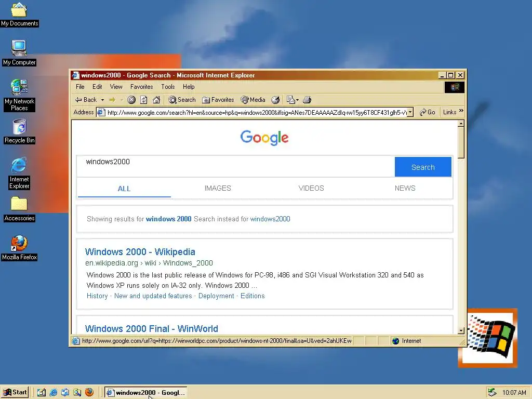Open 'Windows 2000 - Wikipedia' result
The width and height of the screenshot is (532, 399).
pos(140,252)
